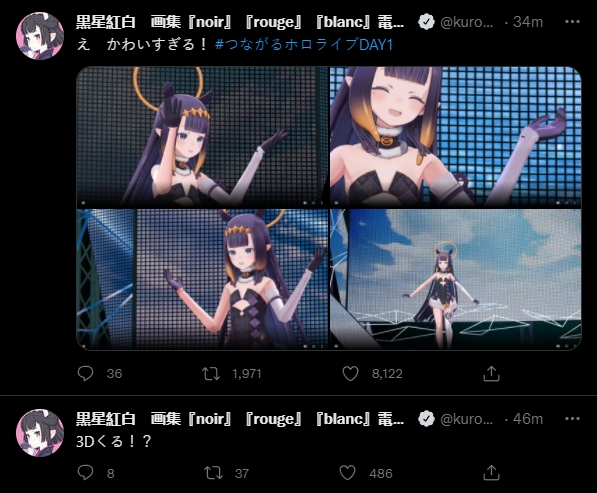The height and width of the screenshot is (493, 597).
Task: Share the first tweet via upload icon
Action: 491,373
